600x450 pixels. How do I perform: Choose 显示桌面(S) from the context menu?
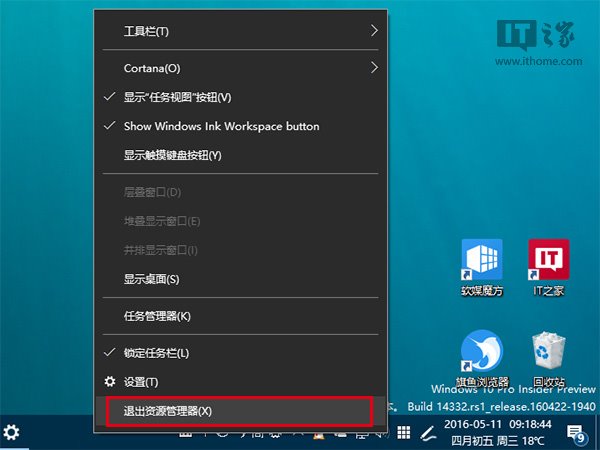[x=151, y=278]
